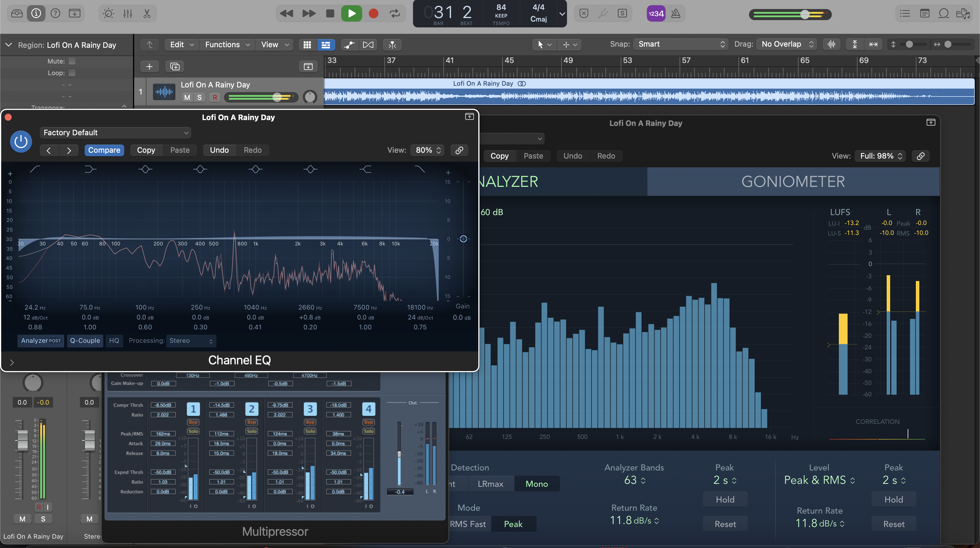Image resolution: width=980 pixels, height=548 pixels.
Task: Select Mono detection in MultiMeter
Action: point(536,484)
